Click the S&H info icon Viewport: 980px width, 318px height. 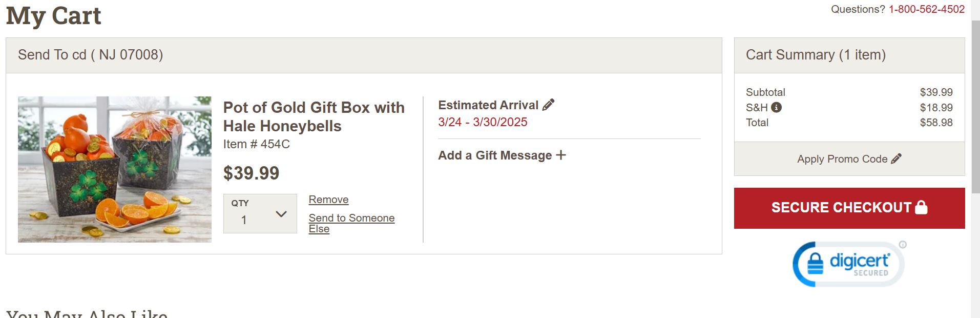pos(778,107)
